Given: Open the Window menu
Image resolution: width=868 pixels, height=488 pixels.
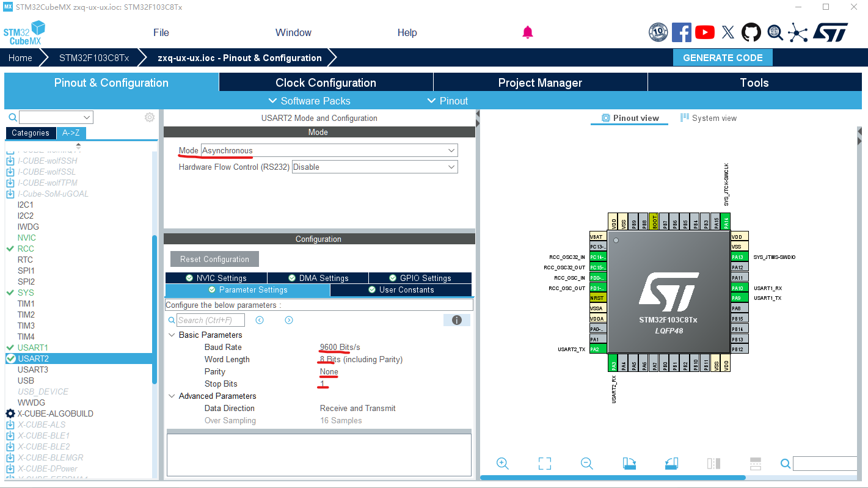Looking at the screenshot, I should (293, 32).
